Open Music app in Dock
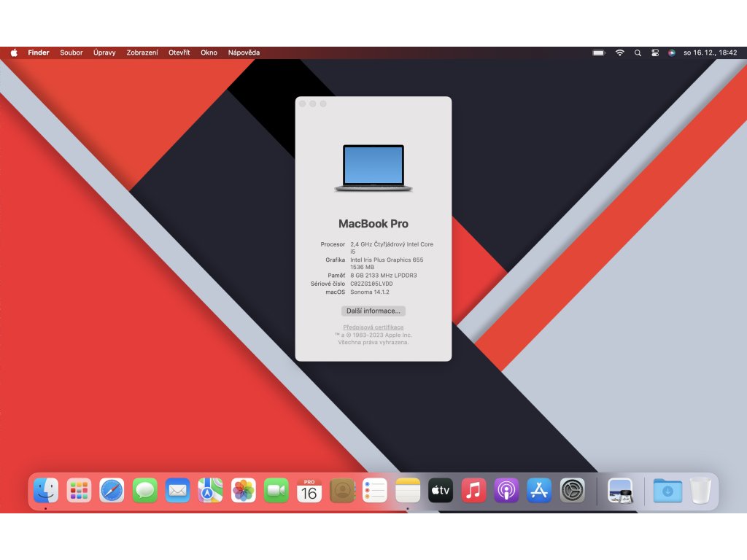 473,490
